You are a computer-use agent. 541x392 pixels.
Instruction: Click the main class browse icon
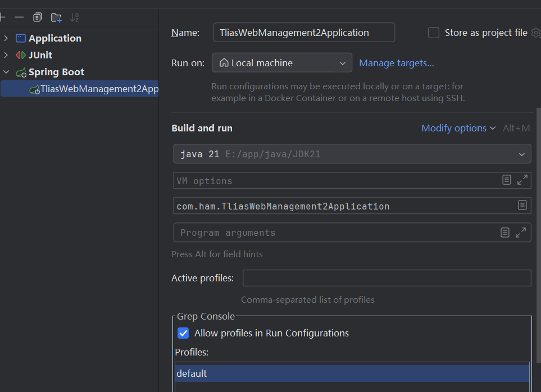(x=522, y=206)
